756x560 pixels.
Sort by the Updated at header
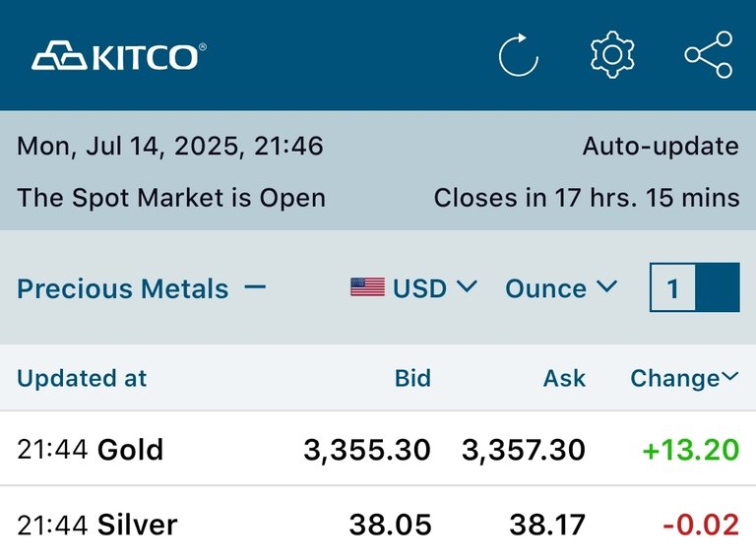click(82, 378)
